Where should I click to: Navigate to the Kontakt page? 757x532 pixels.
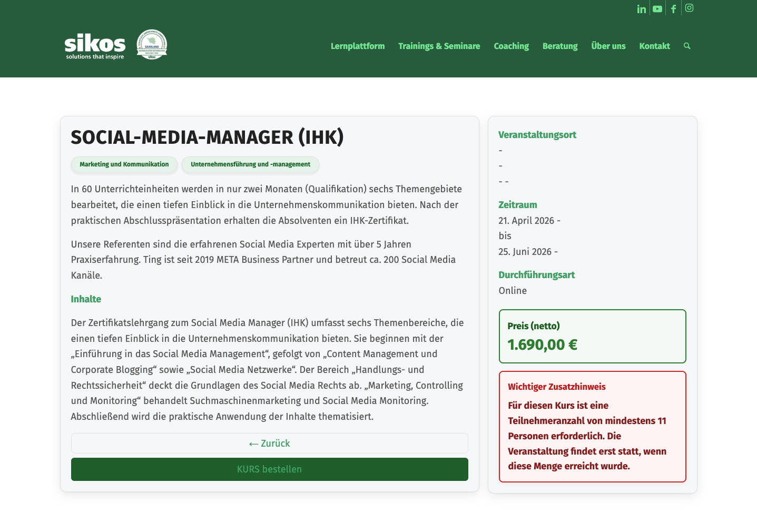[x=654, y=46]
